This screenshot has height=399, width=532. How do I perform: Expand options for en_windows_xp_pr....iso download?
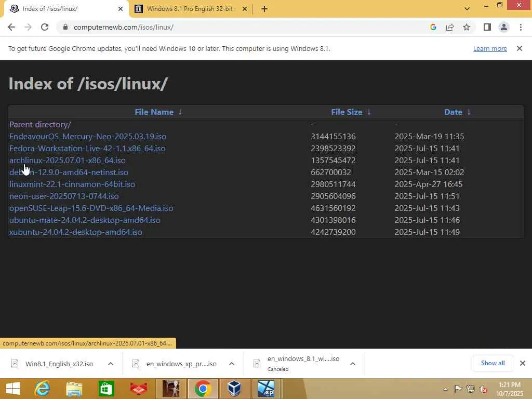pyautogui.click(x=232, y=364)
